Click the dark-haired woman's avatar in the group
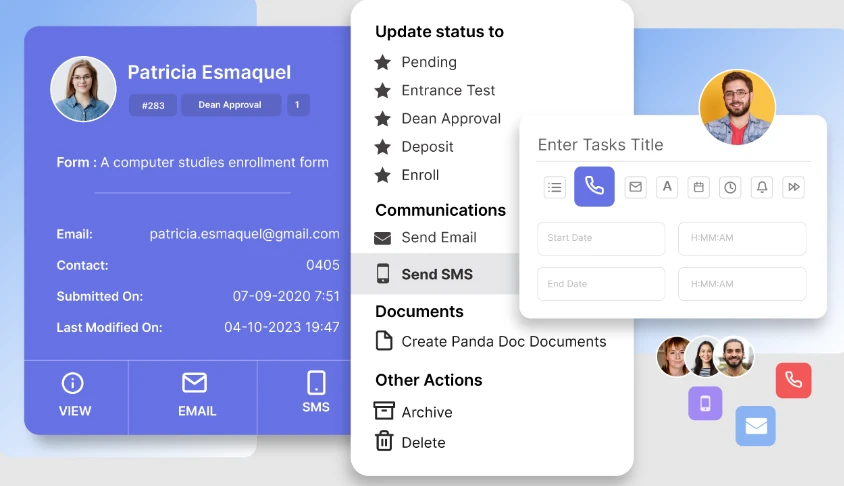The height and width of the screenshot is (486, 844). (705, 356)
